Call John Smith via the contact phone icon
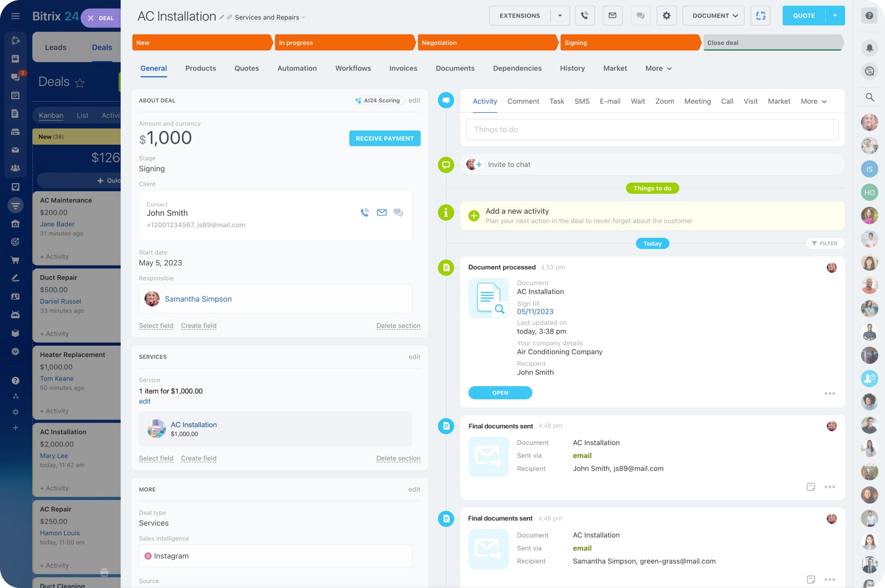 (365, 213)
